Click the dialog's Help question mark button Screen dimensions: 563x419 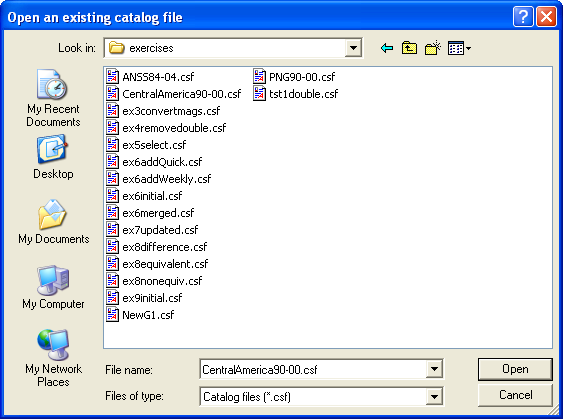pyautogui.click(x=523, y=17)
